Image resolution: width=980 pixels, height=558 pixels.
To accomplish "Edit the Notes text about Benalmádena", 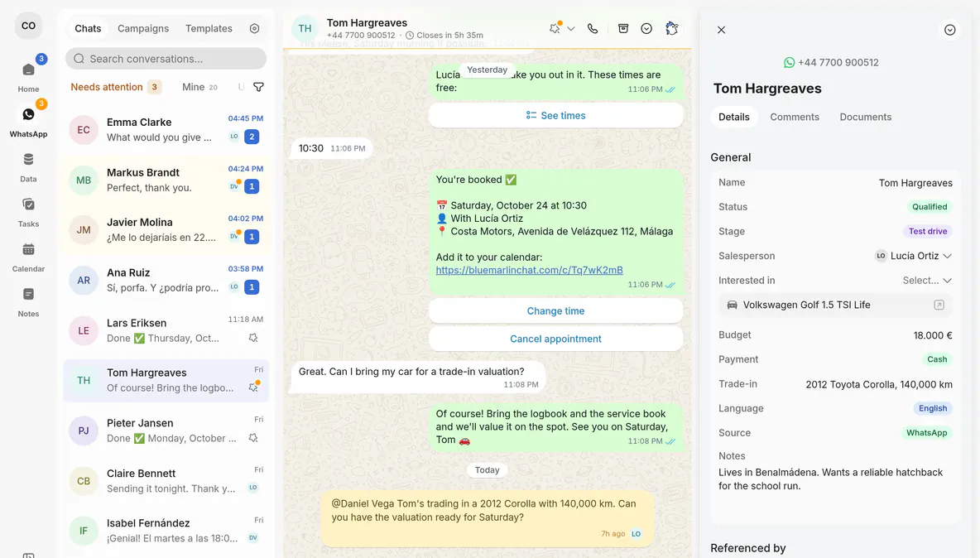I will point(830,479).
